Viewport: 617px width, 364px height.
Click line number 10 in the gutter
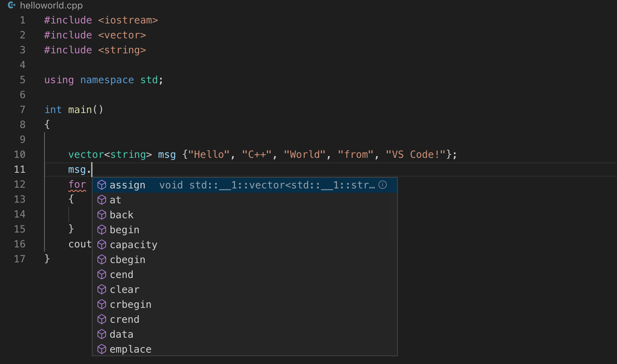[20, 154]
